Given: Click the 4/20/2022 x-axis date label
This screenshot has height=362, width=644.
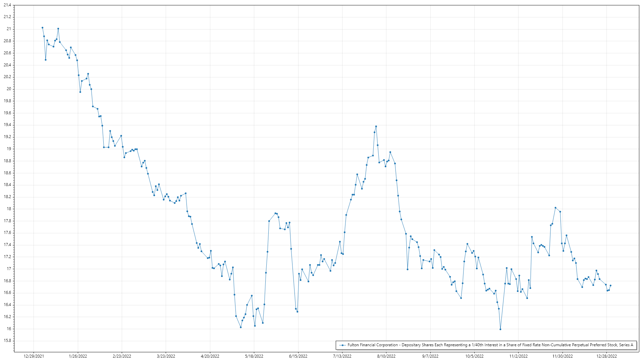Looking at the screenshot, I should [210, 356].
